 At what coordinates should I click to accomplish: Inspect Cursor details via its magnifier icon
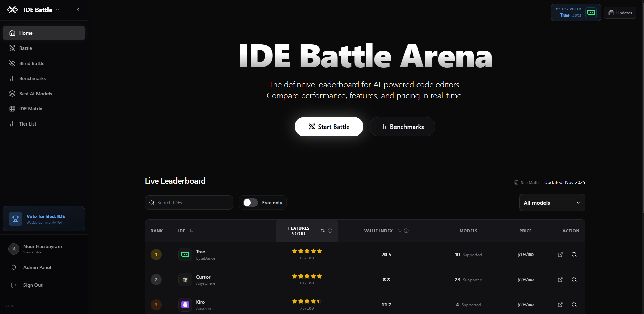tap(574, 280)
